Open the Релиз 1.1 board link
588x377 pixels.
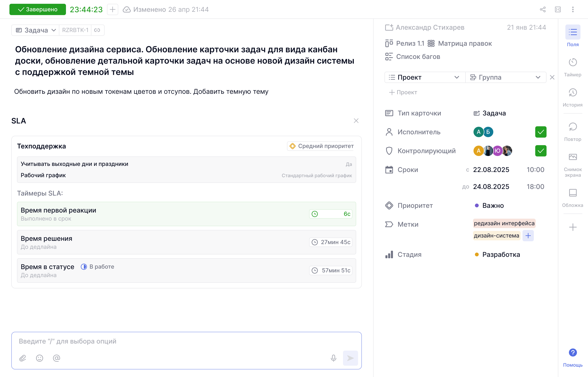(405, 43)
